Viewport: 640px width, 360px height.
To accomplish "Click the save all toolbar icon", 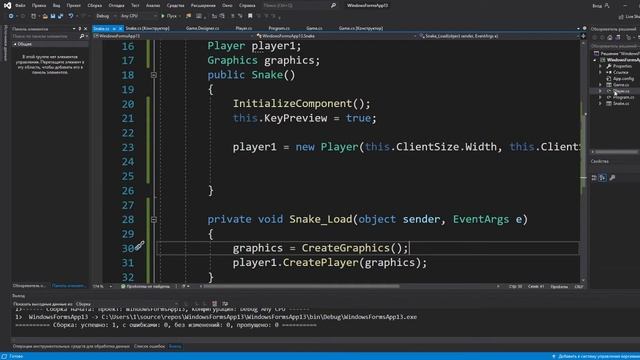I will click(60, 16).
